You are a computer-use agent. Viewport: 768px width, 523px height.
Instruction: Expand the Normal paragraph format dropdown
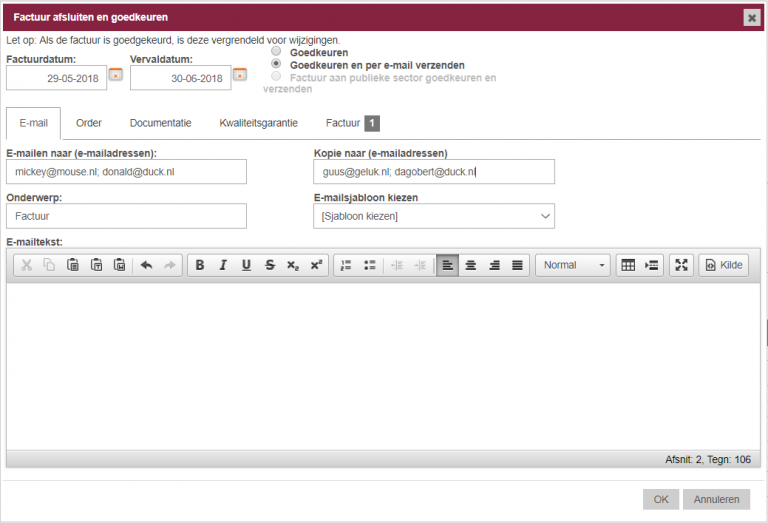click(x=573, y=265)
